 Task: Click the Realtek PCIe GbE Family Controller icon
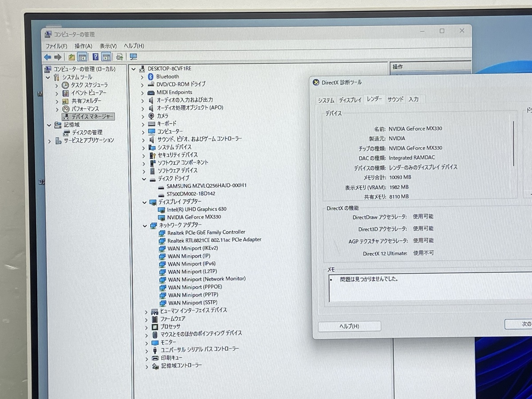click(x=162, y=232)
